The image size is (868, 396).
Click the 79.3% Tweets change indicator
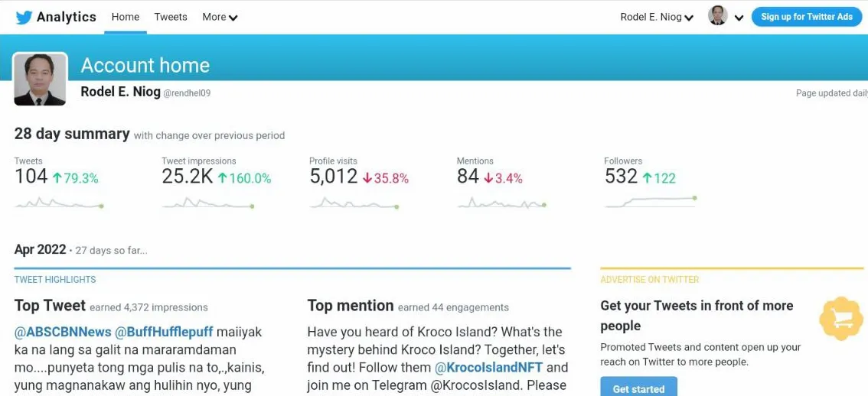click(x=75, y=178)
